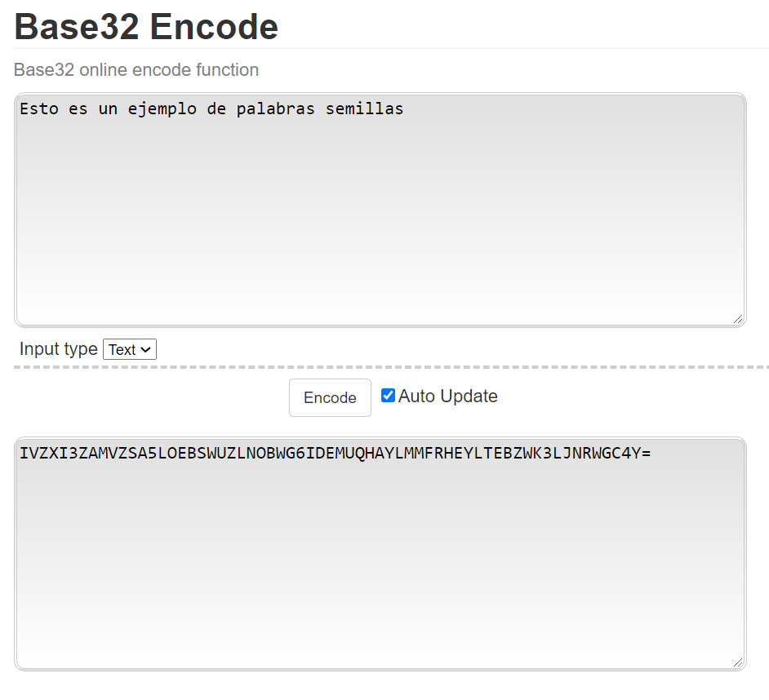Place cursor after the word semillas
Image resolution: width=769 pixels, height=700 pixels.
click(x=405, y=109)
